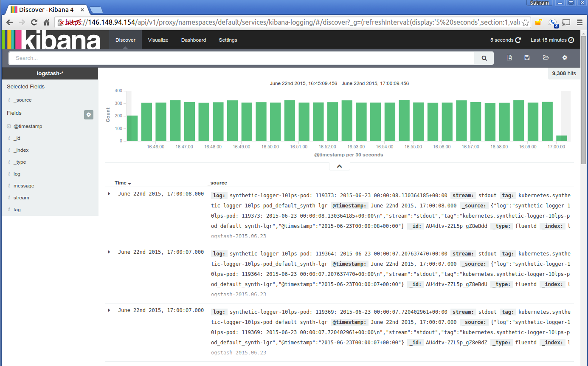Open a new search in Kibana
This screenshot has height=366, width=588.
[509, 58]
